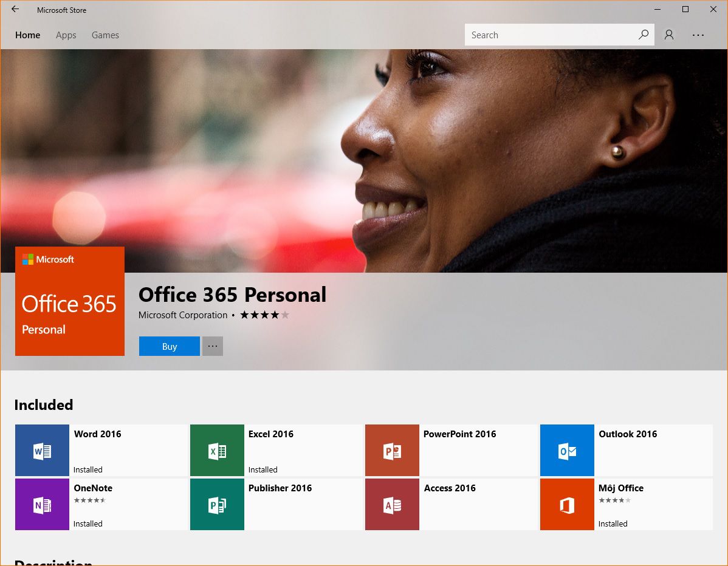Viewport: 728px width, 566px height.
Task: Click the PowerPoint 2016 title text
Action: point(459,434)
